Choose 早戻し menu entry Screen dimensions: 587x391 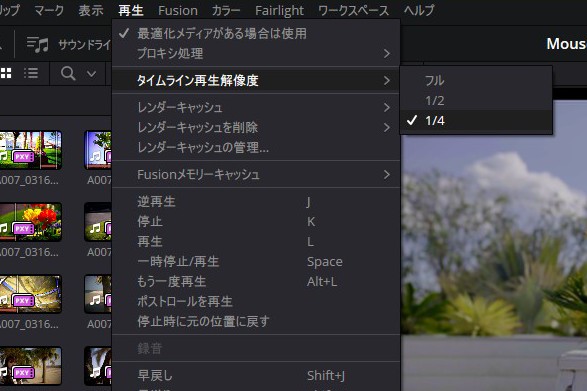[x=256, y=375]
